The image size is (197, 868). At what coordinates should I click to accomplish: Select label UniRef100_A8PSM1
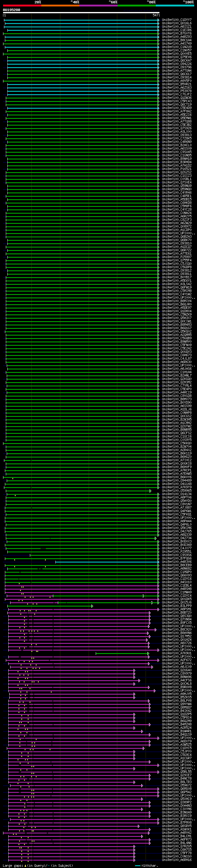tap(177, 609)
